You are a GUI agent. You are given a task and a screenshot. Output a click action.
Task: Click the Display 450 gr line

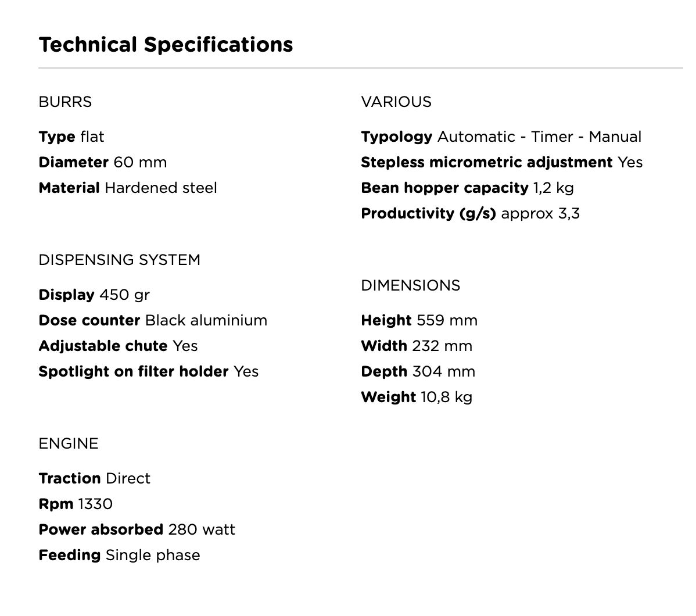94,295
